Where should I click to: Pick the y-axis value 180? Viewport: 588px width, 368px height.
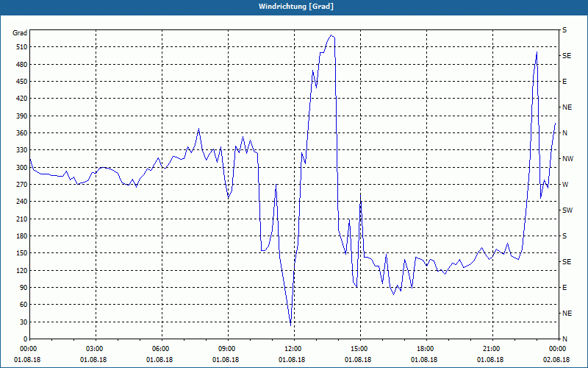coord(22,236)
